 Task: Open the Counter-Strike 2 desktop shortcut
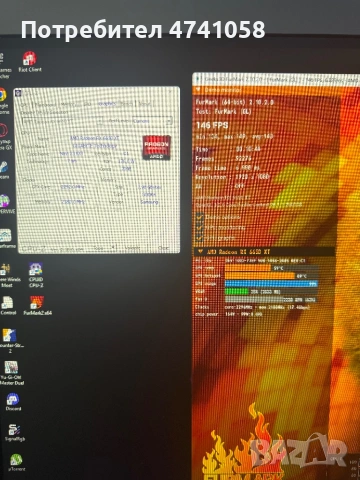(x=11, y=340)
